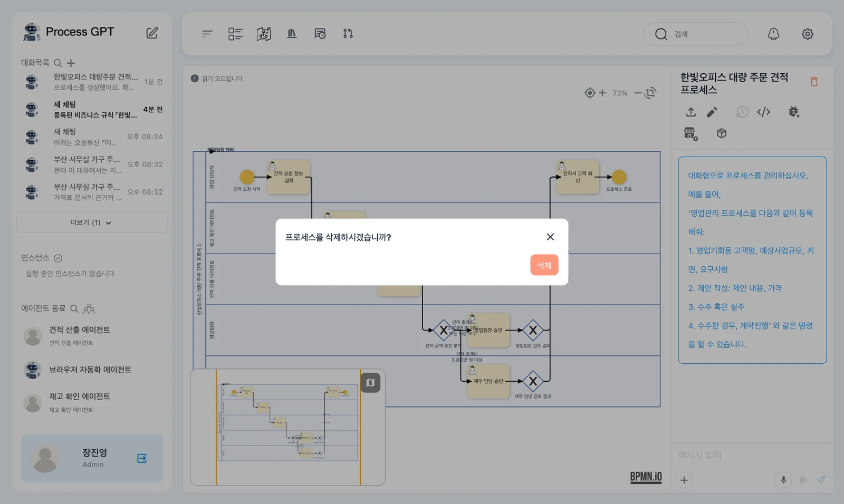844x504 pixels.
Task: Open process definition map toolbar icon
Action: 263,34
